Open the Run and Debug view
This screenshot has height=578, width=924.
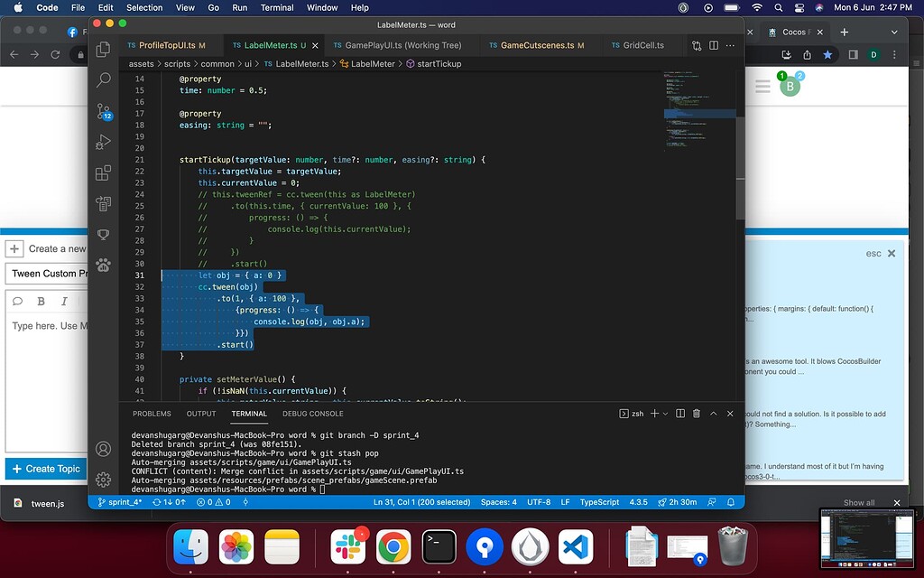click(x=104, y=142)
